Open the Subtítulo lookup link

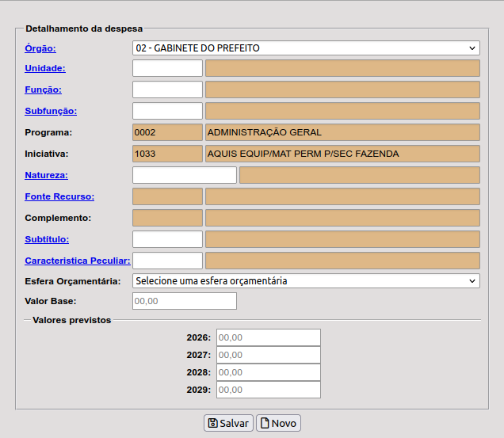(47, 238)
